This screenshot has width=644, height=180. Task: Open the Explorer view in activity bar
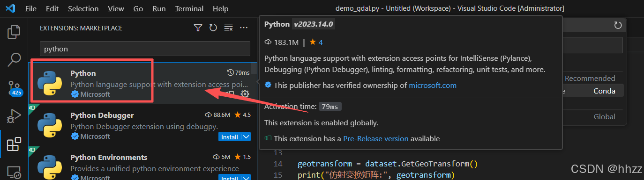14,32
